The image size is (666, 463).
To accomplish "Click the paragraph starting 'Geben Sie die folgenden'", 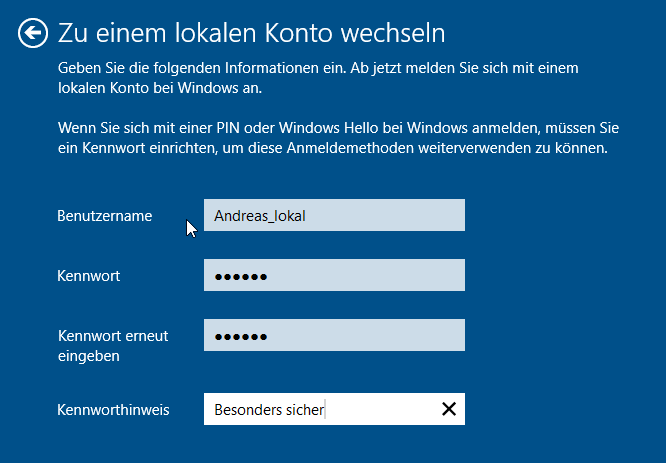I will pyautogui.click(x=318, y=78).
